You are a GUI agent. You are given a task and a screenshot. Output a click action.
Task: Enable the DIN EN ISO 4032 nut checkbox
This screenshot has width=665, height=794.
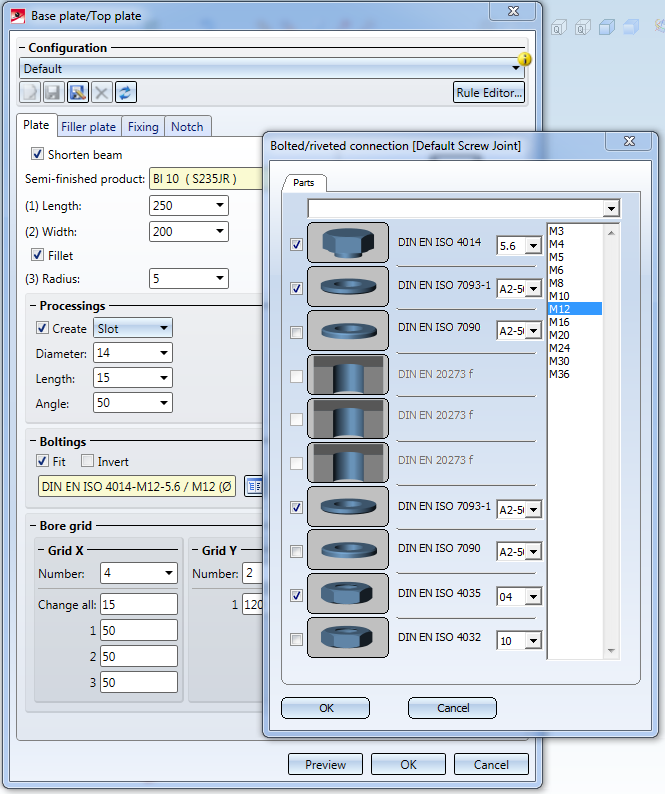click(x=295, y=640)
